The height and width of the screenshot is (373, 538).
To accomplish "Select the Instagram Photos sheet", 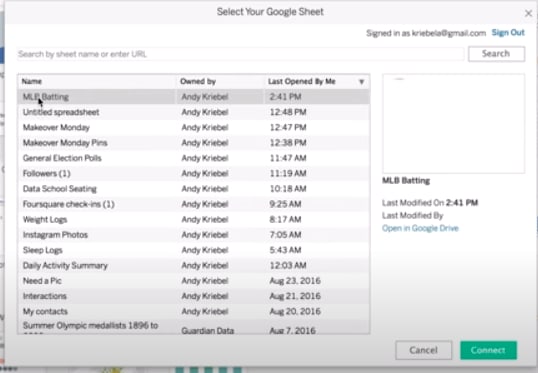I will click(194, 235).
